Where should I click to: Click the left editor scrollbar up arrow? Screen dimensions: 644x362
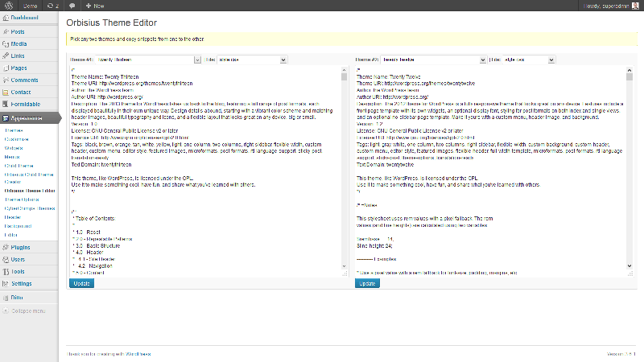345,70
